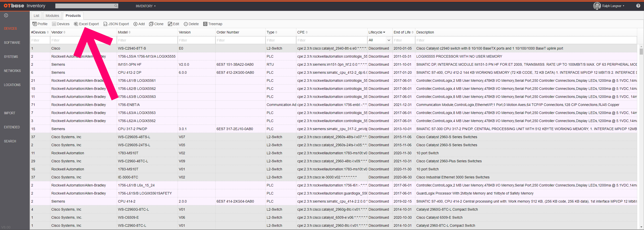Click the 2021-12-31 end of life date
644x230 pixels.
(403, 105)
